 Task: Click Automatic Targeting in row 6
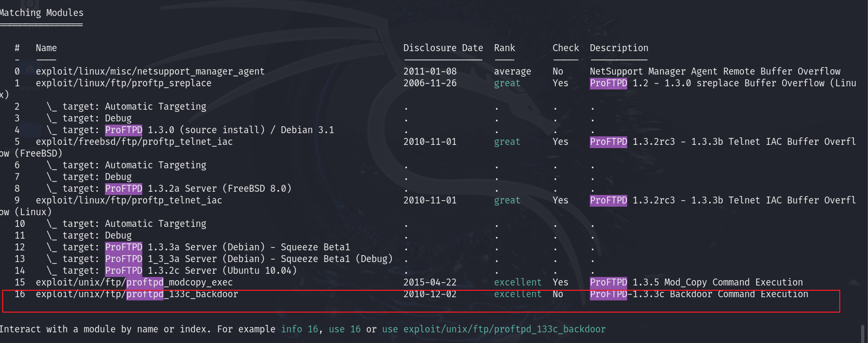pos(156,165)
